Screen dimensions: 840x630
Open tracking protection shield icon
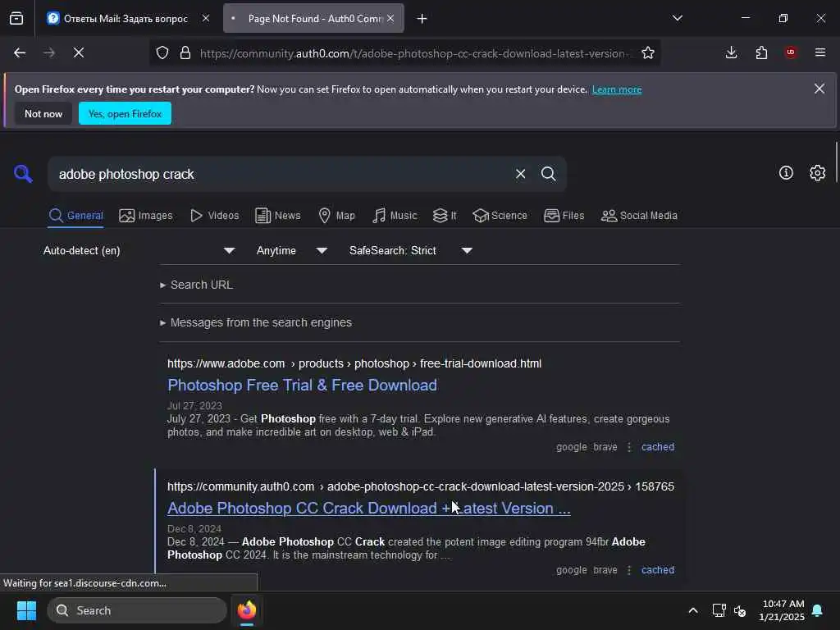coord(162,52)
